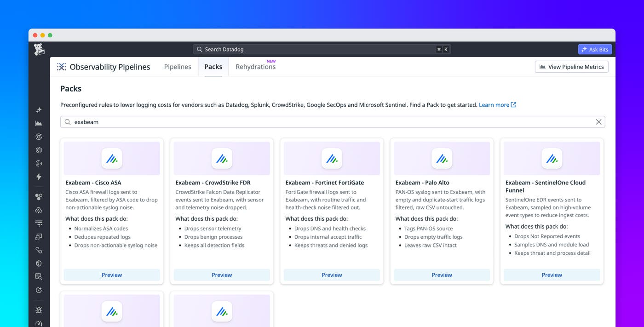This screenshot has width=644, height=327.
Task: Click the devices sidebar icon
Action: [39, 237]
